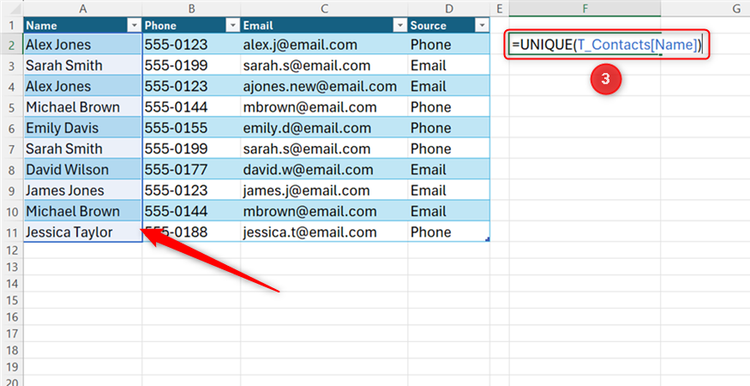This screenshot has width=750, height=386.
Task: Select column D header
Action: [x=449, y=8]
